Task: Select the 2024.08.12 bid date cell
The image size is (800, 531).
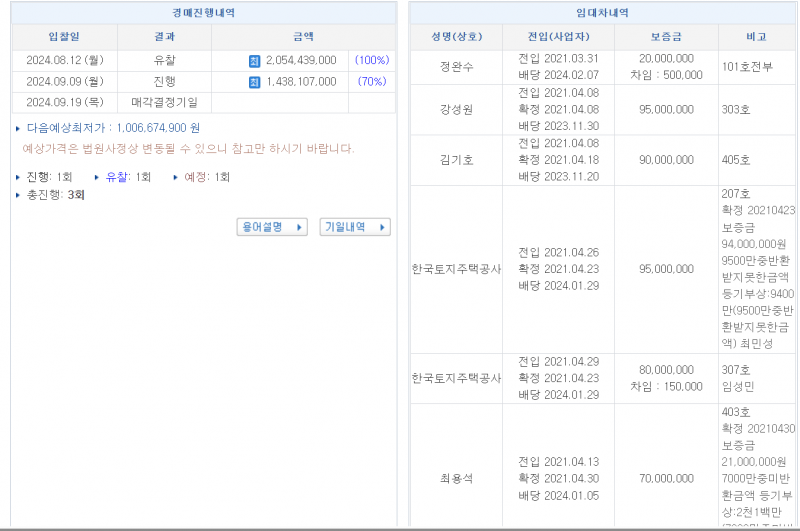Action: pyautogui.click(x=65, y=61)
